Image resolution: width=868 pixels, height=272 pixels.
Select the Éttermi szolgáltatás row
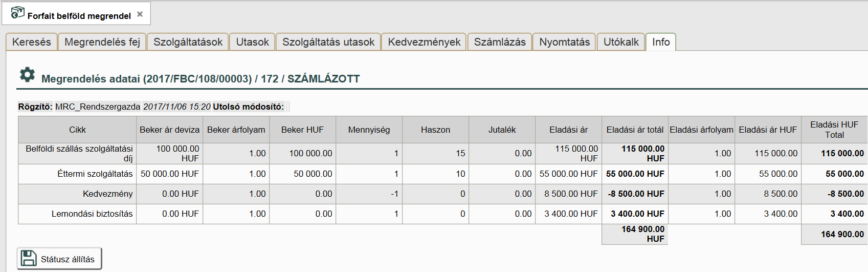pos(95,174)
